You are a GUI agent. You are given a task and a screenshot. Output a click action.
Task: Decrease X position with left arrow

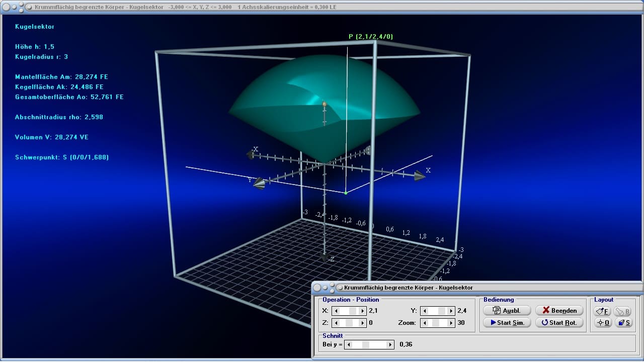coord(336,311)
